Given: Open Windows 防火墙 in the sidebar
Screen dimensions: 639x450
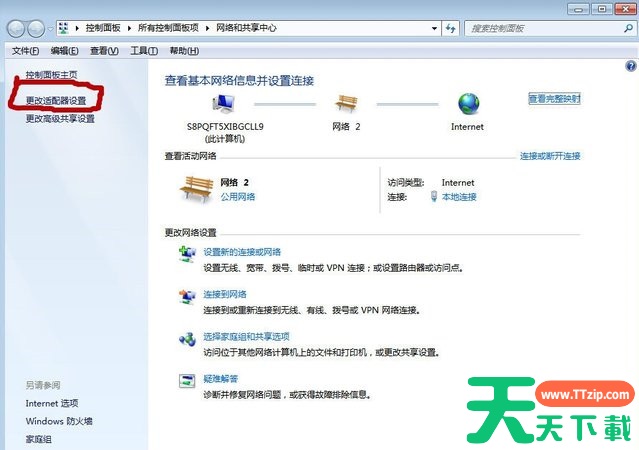Looking at the screenshot, I should tap(59, 421).
